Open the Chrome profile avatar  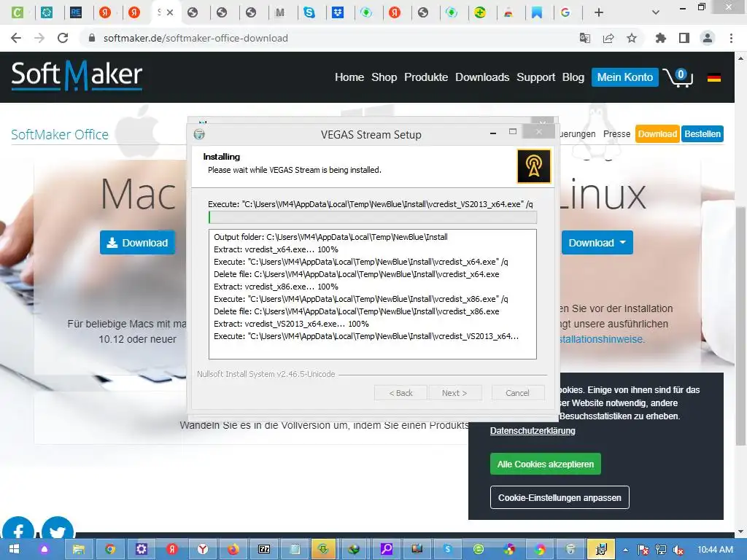708,38
